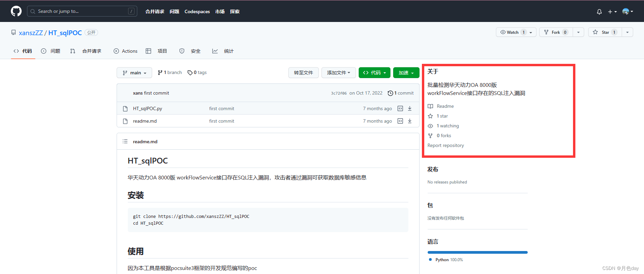
Task: Open the GitHub home logo
Action: pyautogui.click(x=16, y=11)
